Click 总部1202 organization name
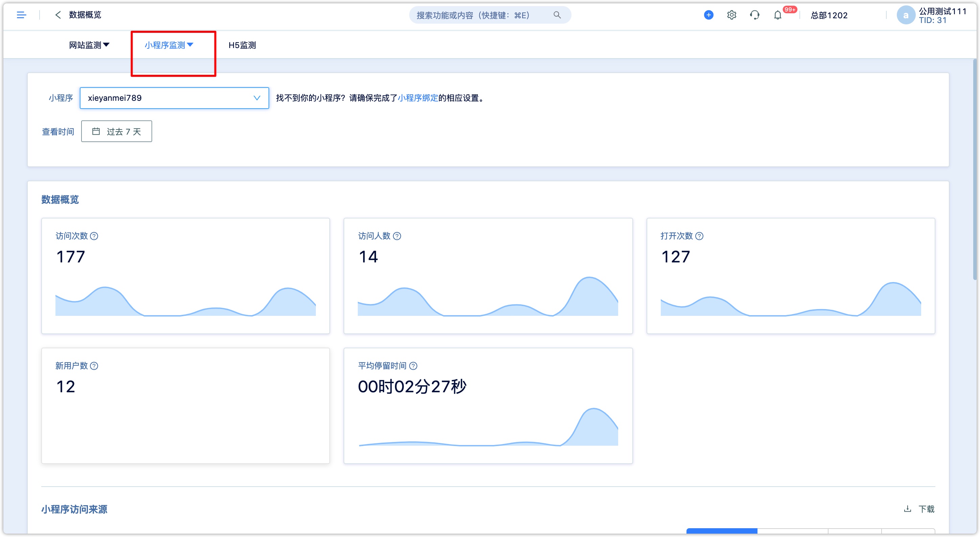980x537 pixels. point(829,15)
